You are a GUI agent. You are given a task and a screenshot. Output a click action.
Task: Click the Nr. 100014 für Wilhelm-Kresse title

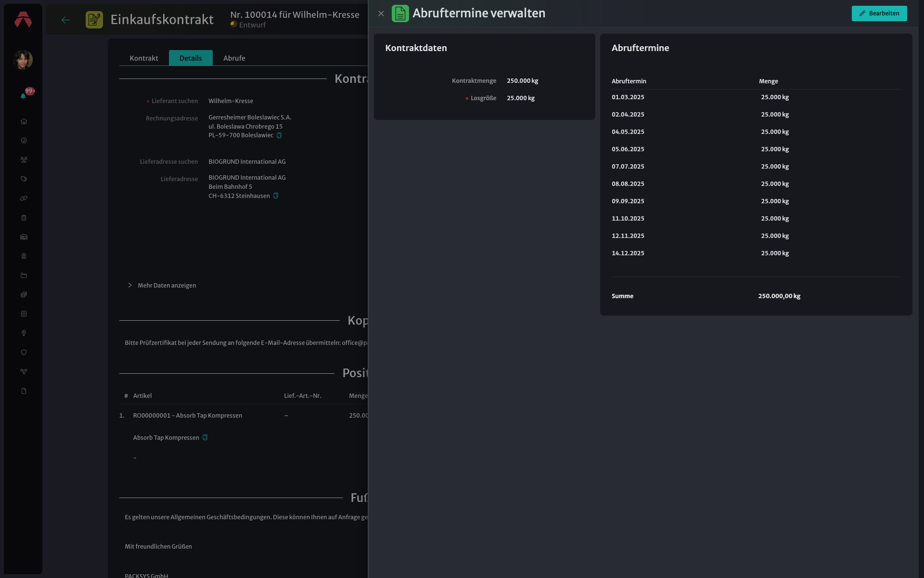click(x=295, y=14)
